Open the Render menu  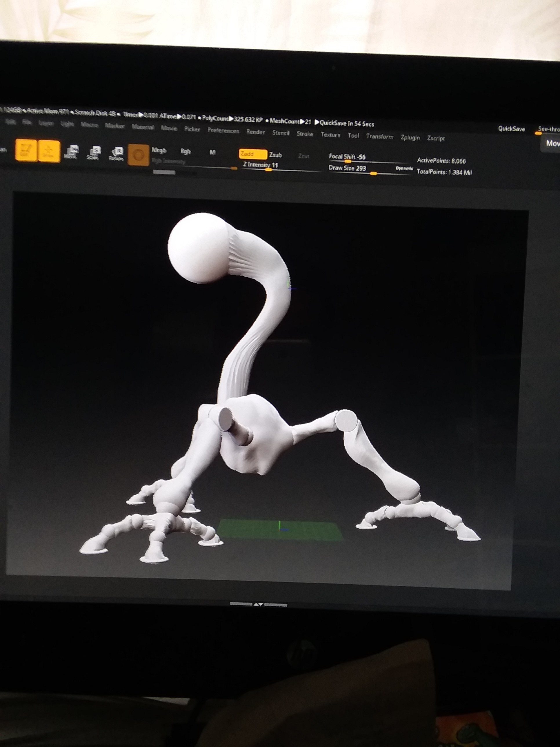[x=256, y=132]
